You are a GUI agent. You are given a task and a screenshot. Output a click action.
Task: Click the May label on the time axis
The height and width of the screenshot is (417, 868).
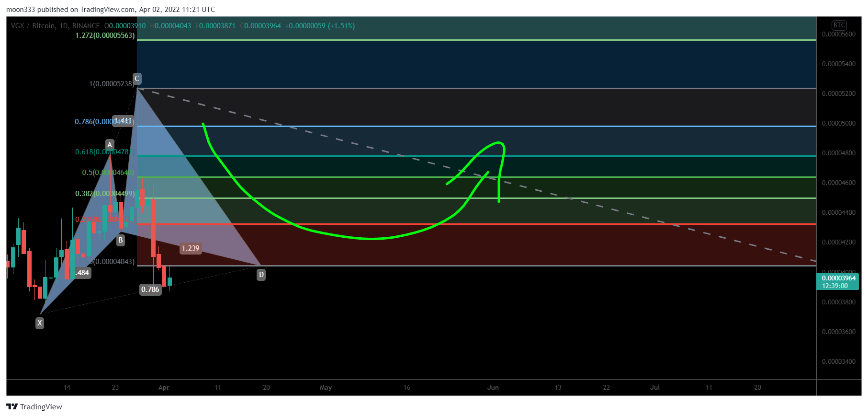[x=326, y=388]
